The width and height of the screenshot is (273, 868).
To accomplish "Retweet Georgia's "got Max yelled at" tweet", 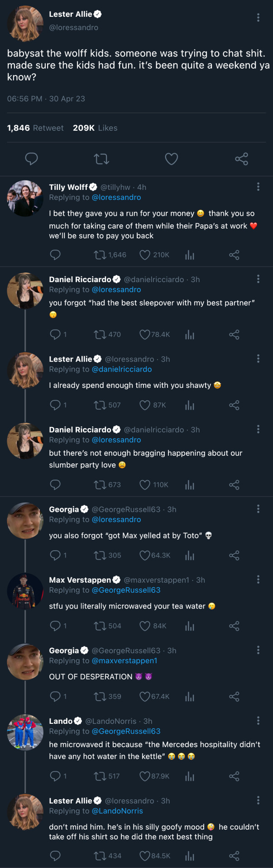I will pos(100,555).
